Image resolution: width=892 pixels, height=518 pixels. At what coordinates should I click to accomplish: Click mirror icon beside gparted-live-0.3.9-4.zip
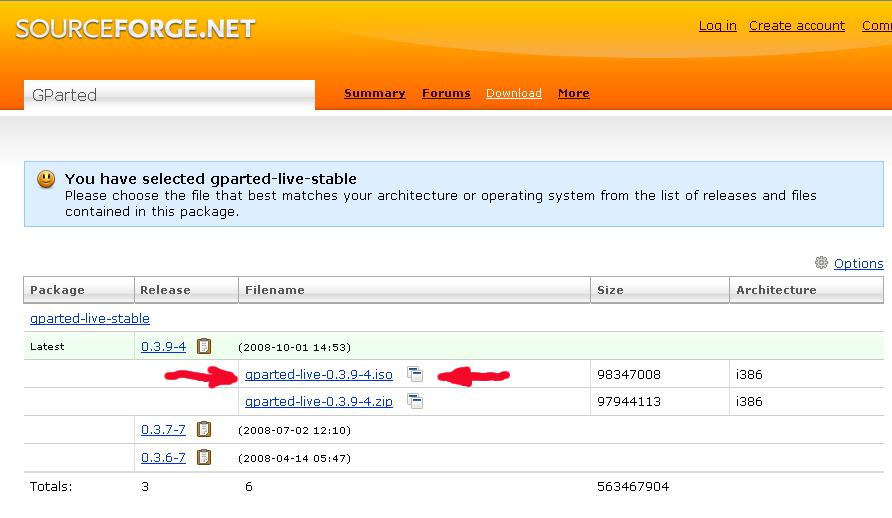click(415, 401)
